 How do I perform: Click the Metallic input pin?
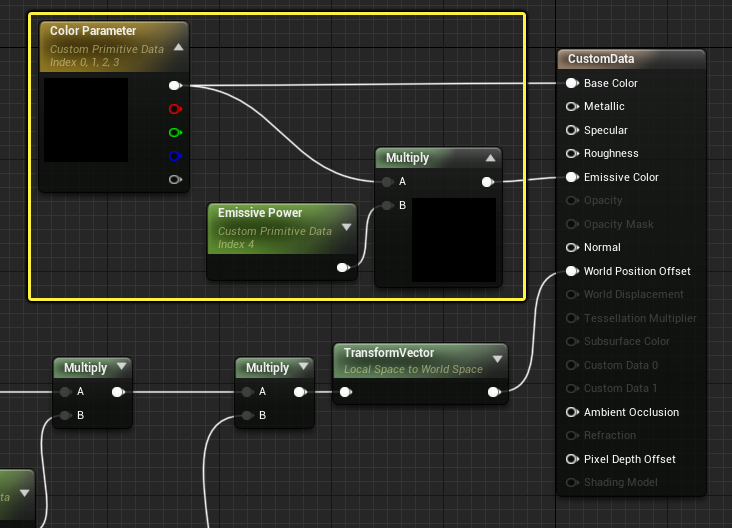(x=572, y=106)
